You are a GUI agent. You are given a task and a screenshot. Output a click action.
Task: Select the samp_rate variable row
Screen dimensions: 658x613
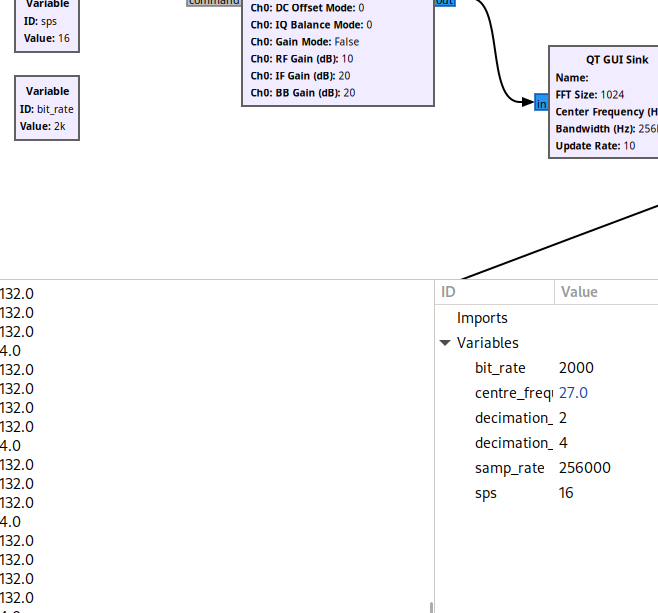click(509, 468)
